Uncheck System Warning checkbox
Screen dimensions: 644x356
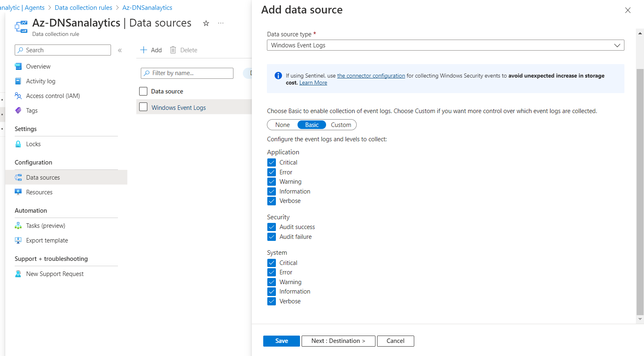tap(272, 282)
